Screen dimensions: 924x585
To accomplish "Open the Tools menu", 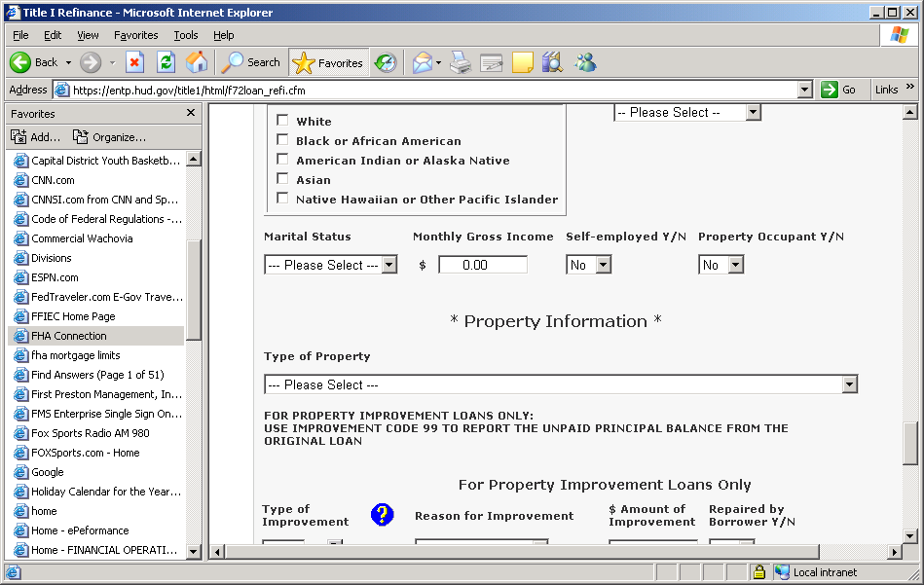I will click(185, 35).
